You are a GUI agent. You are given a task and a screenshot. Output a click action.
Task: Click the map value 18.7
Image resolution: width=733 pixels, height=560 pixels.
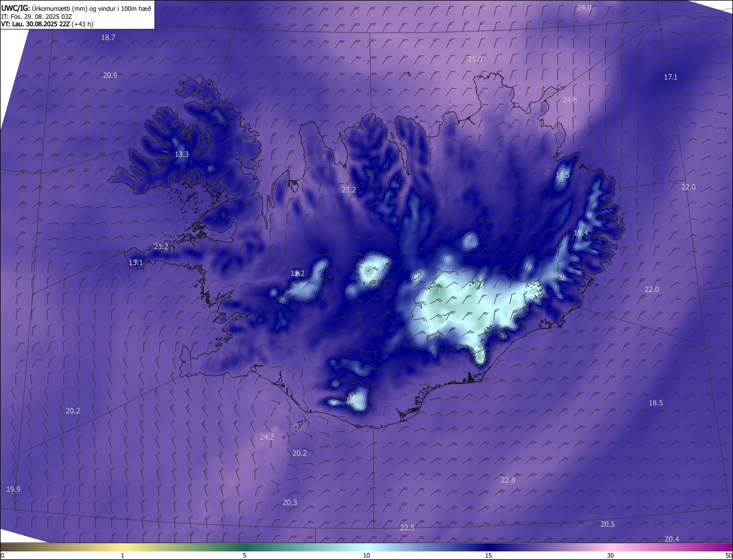(x=108, y=37)
